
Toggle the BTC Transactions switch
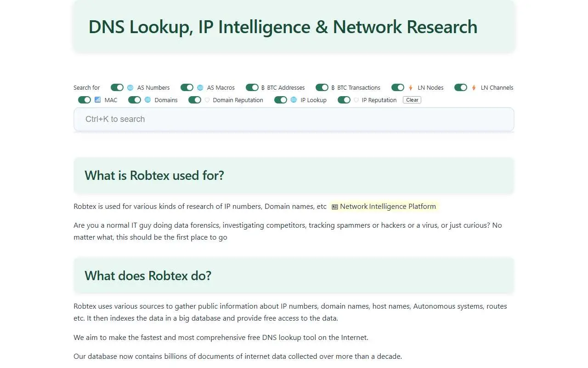[322, 87]
